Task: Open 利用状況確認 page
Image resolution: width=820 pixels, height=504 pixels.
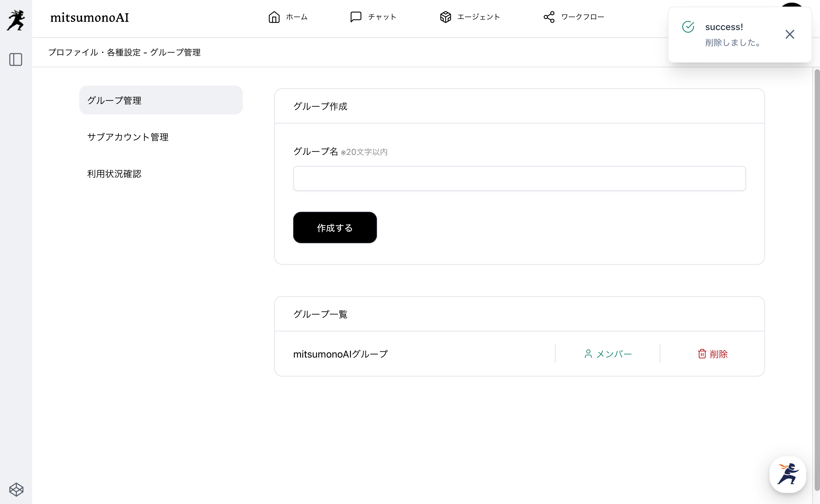Action: (x=115, y=174)
